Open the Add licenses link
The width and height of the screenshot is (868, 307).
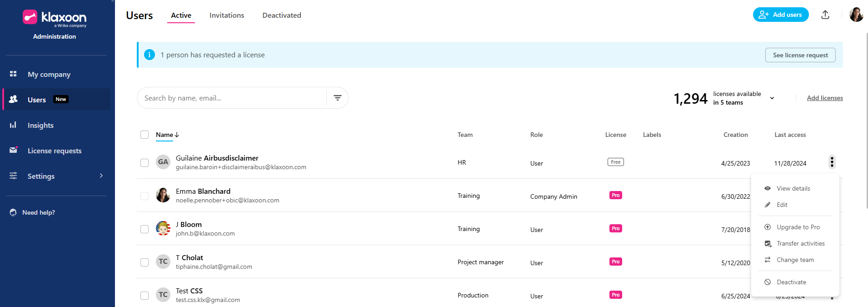pos(824,98)
